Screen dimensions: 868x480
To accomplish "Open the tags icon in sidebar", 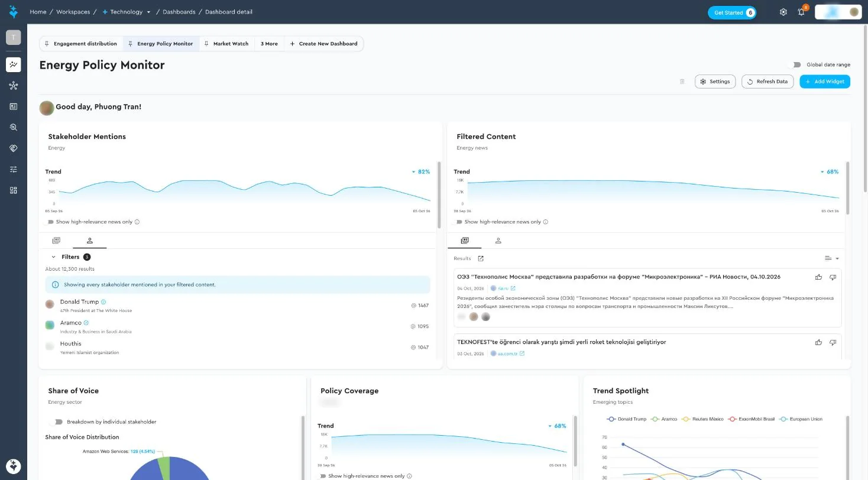I will click(14, 148).
